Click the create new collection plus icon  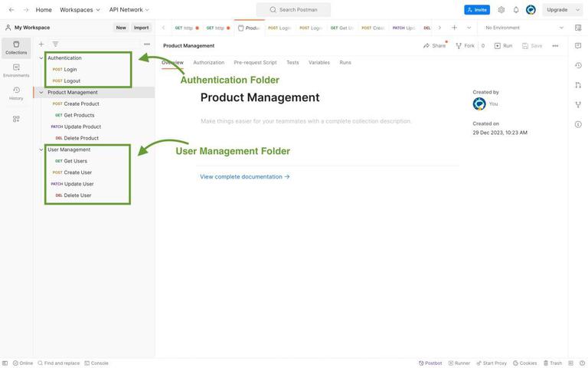(41, 44)
